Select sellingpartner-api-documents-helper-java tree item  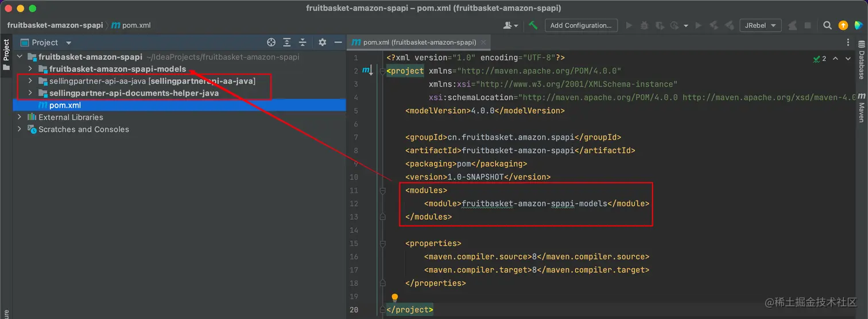point(134,93)
